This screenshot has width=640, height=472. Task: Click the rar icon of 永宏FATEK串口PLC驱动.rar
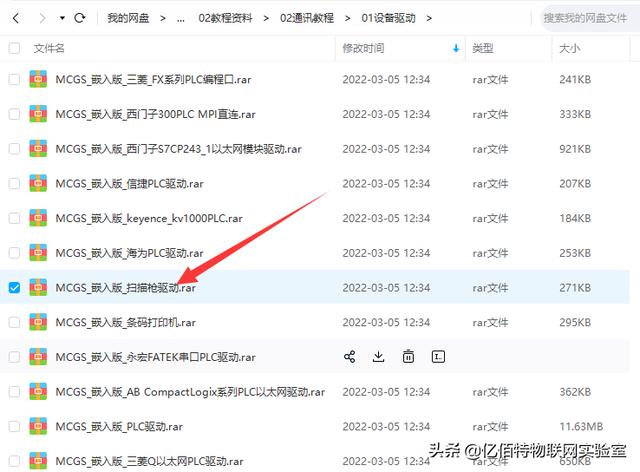click(38, 357)
